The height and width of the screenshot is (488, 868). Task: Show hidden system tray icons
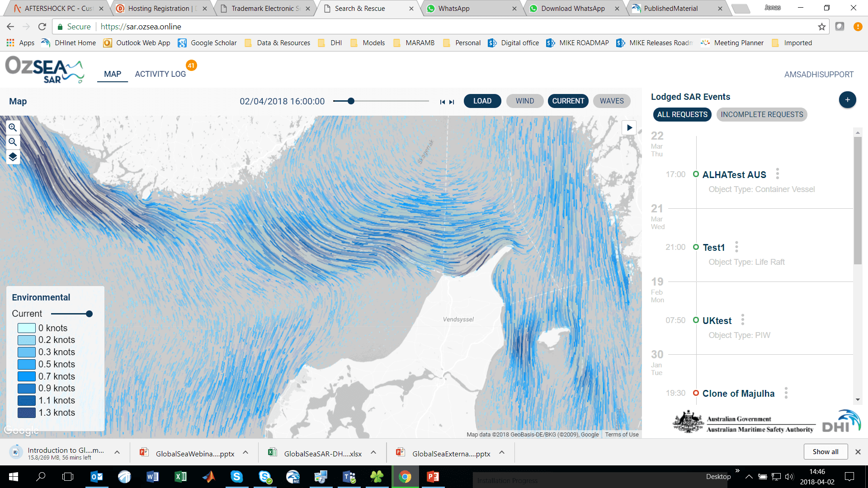(x=749, y=477)
